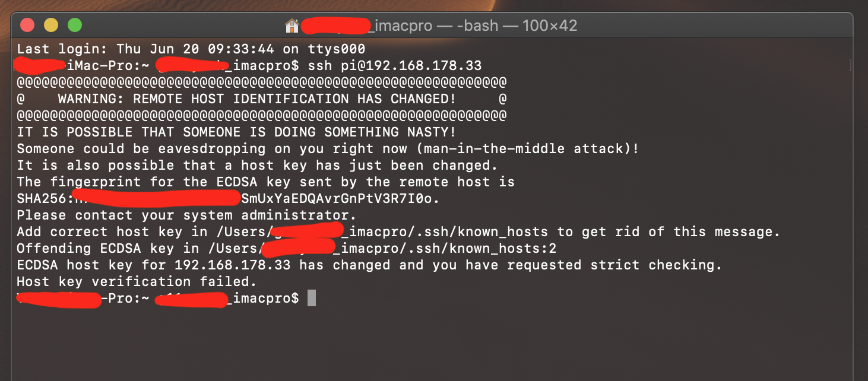Click 'requested strict checking' line
Image resolution: width=868 pixels, height=381 pixels.
(x=369, y=265)
